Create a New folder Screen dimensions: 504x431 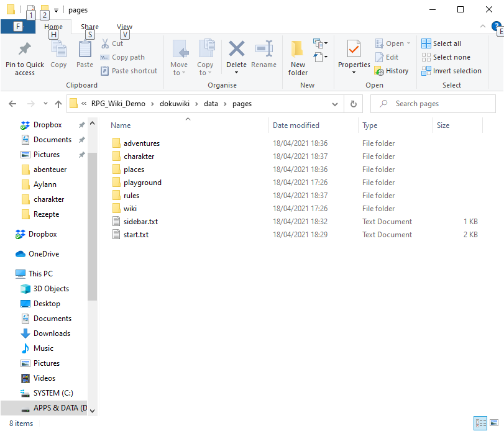tap(298, 58)
